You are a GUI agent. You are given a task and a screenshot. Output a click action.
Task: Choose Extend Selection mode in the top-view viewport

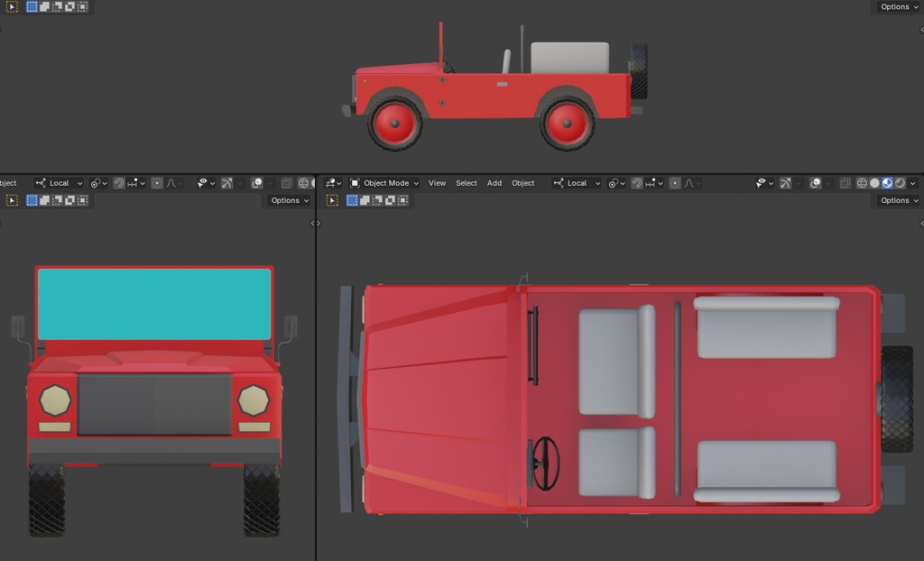pyautogui.click(x=365, y=200)
